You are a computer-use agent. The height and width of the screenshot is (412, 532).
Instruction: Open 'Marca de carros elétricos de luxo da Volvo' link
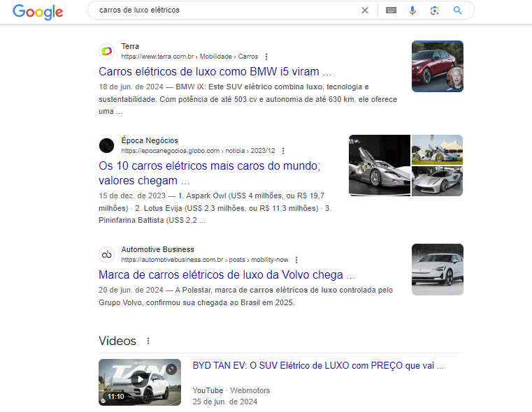[227, 274]
